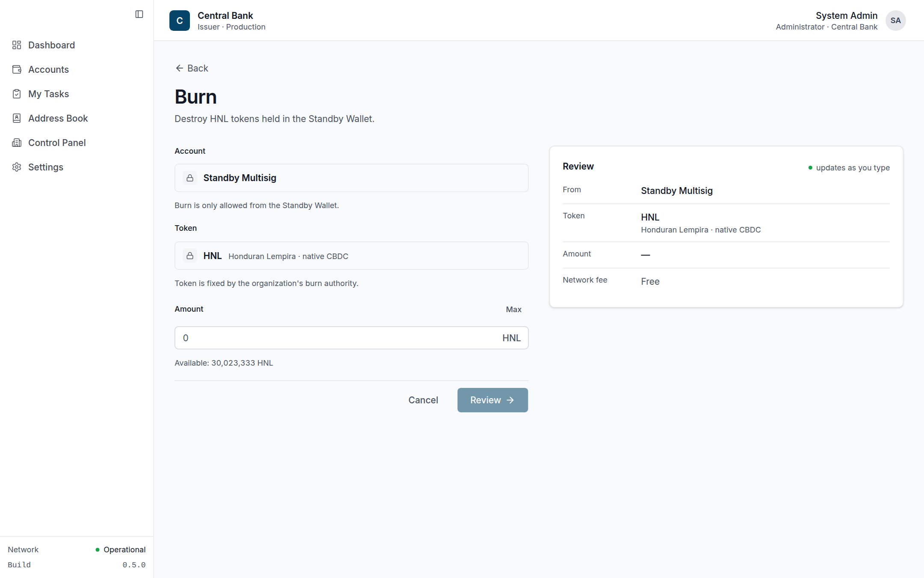
Task: Set amount to Max
Action: click(513, 309)
